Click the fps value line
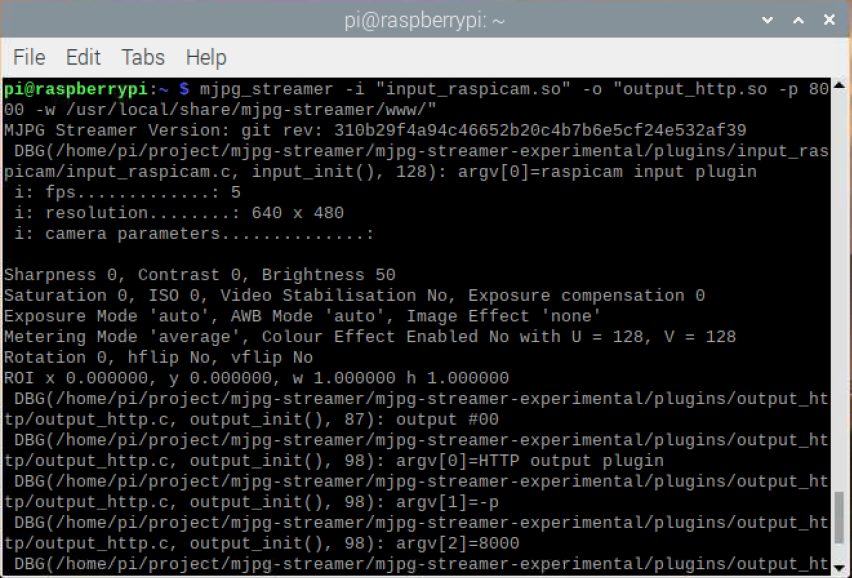 pos(127,192)
